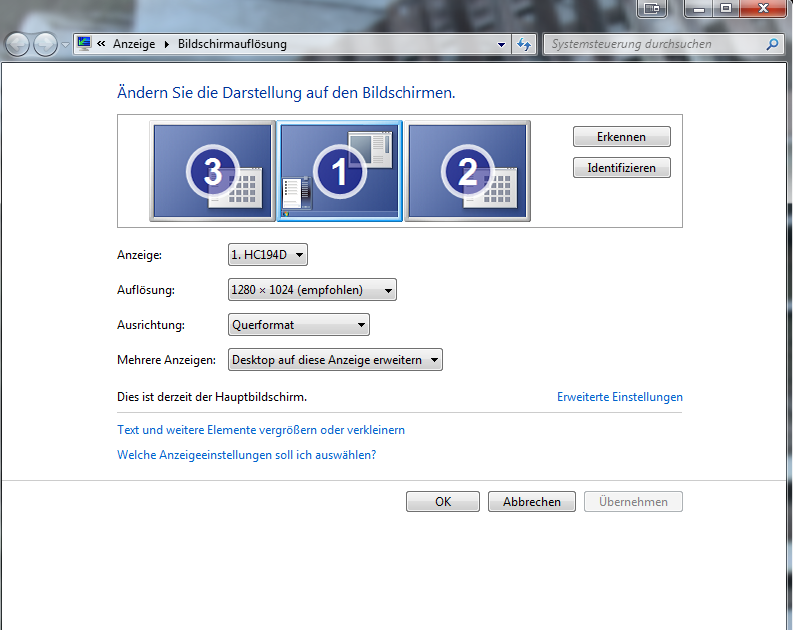Confirm with the OK button
The width and height of the screenshot is (793, 630).
click(443, 502)
